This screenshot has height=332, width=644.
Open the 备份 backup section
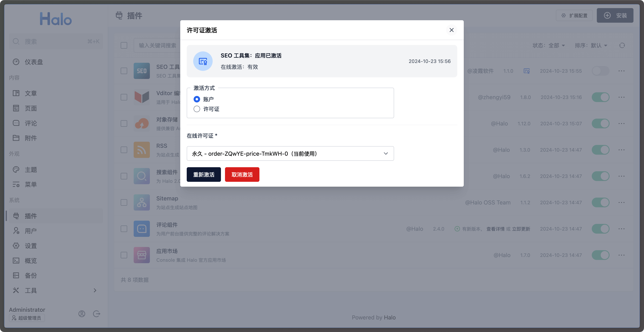tap(31, 275)
